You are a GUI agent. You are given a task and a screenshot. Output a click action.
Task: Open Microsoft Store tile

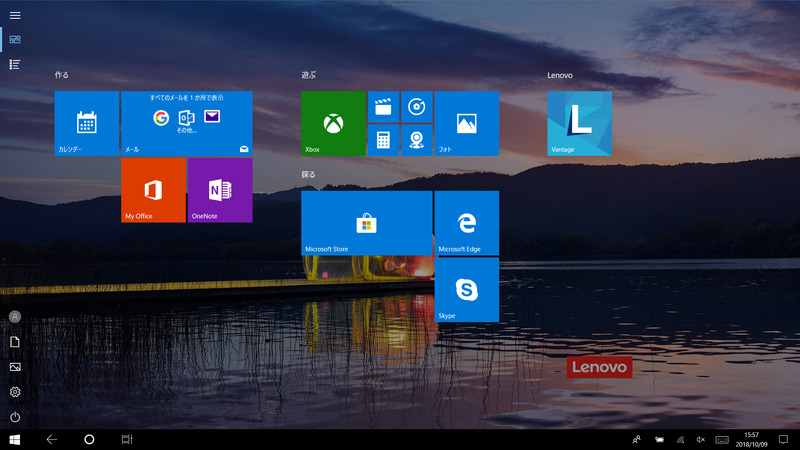point(366,223)
